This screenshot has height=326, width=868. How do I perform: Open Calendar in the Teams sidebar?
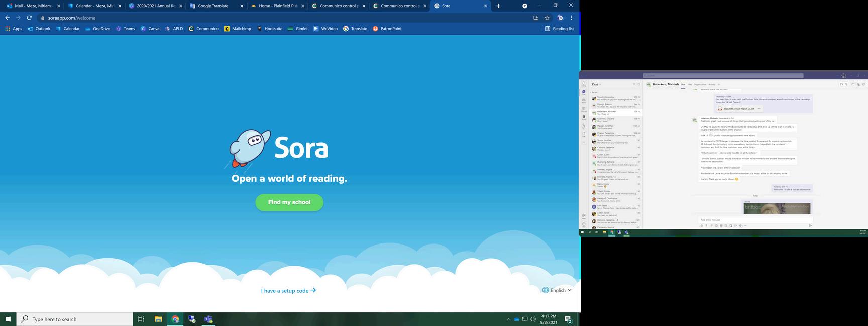coord(584,109)
